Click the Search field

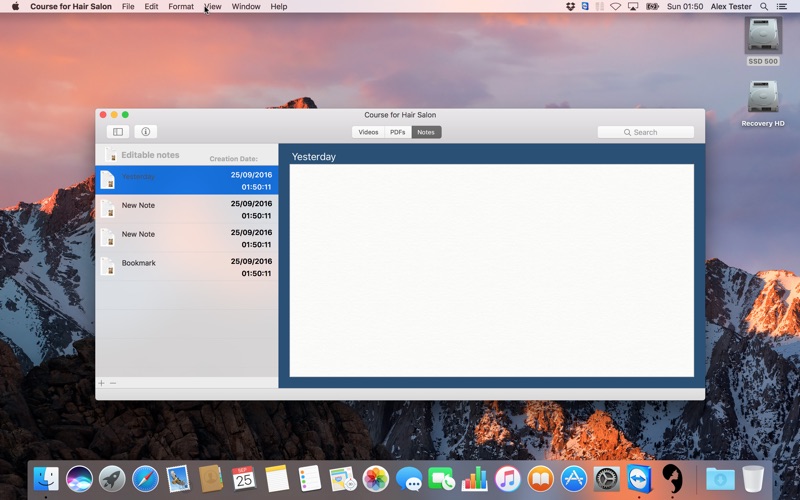click(645, 132)
